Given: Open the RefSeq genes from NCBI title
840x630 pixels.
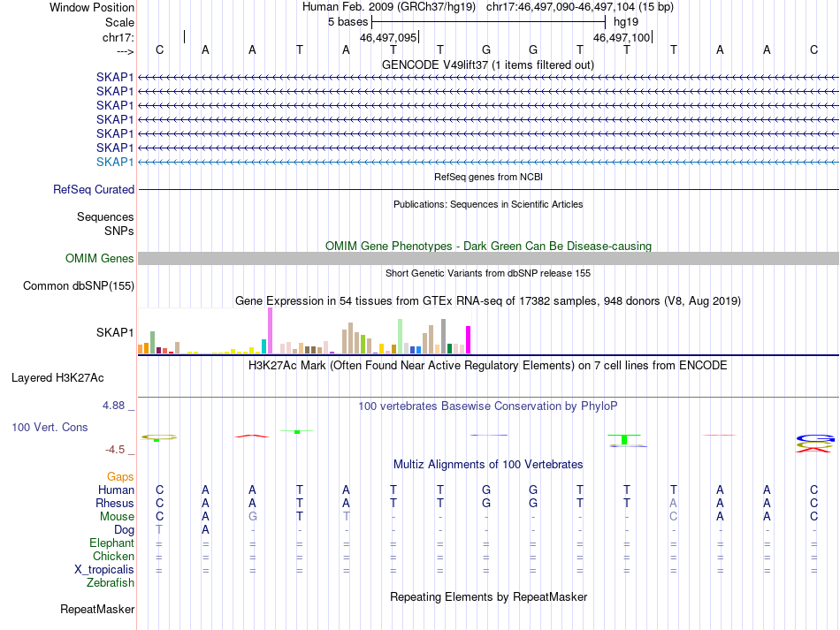Looking at the screenshot, I should 488,177.
